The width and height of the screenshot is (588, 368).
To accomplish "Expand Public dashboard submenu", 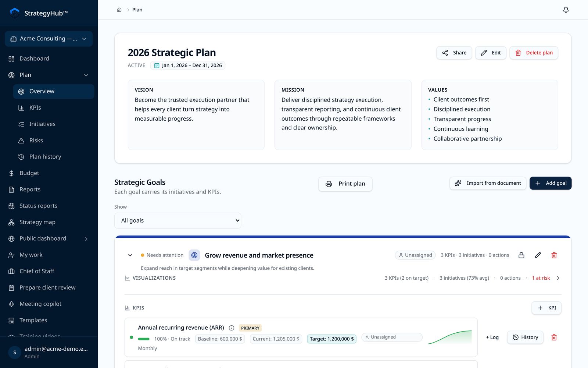I will [x=86, y=238].
